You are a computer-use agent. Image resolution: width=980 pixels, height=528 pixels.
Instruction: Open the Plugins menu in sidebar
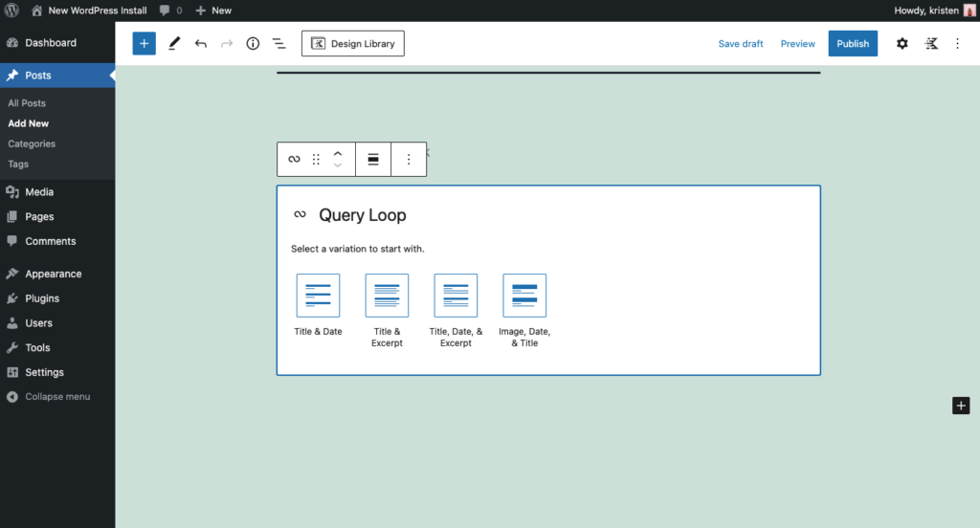42,298
